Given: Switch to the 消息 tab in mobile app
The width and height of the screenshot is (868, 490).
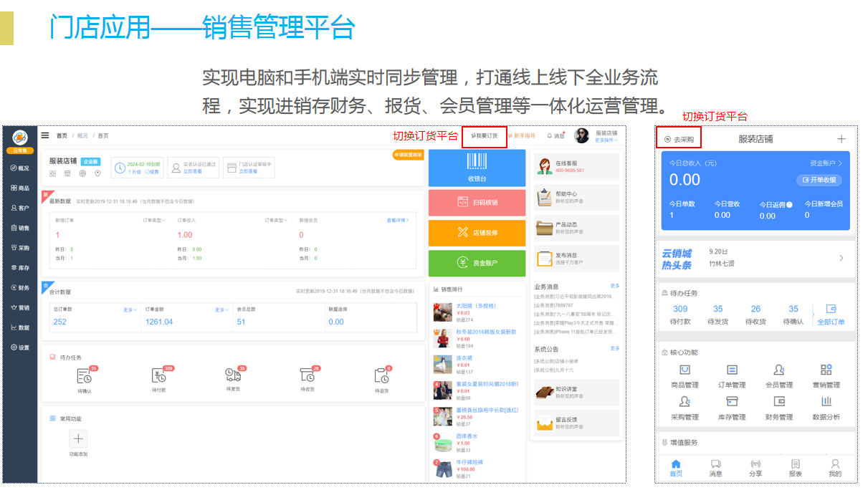Looking at the screenshot, I should pyautogui.click(x=715, y=468).
